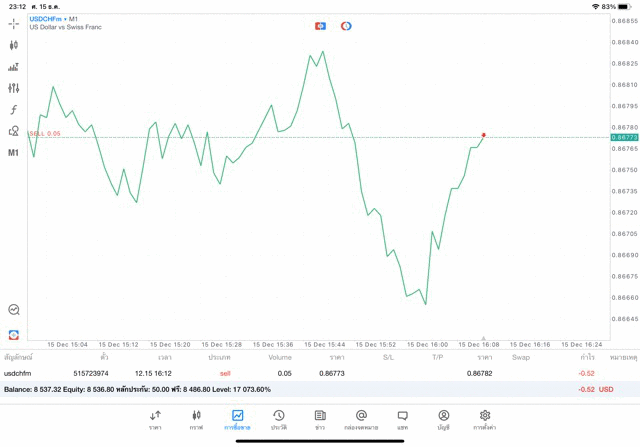This screenshot has width=640, height=447.
Task: Open the chat (แชท) tab
Action: (402, 419)
